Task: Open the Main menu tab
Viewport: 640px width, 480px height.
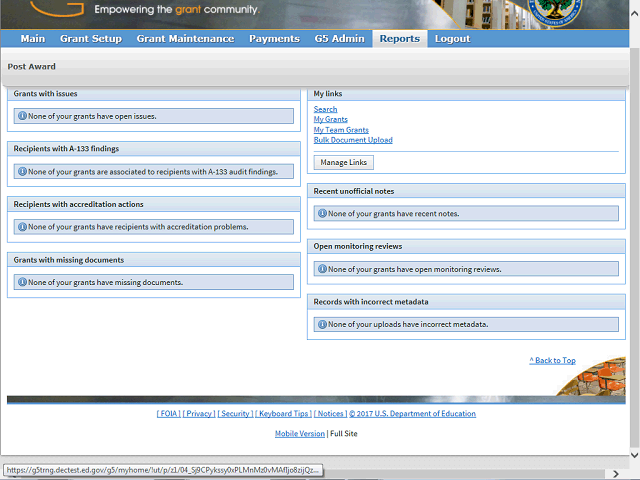Action: pyautogui.click(x=33, y=39)
